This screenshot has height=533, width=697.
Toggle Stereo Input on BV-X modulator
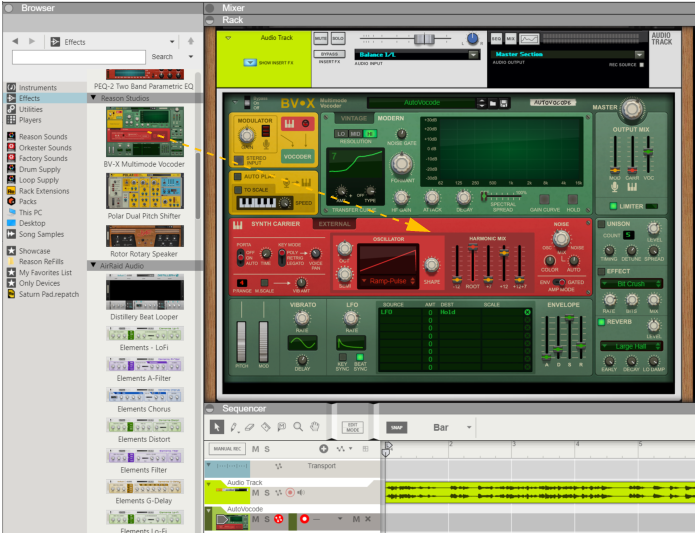[x=239, y=159]
